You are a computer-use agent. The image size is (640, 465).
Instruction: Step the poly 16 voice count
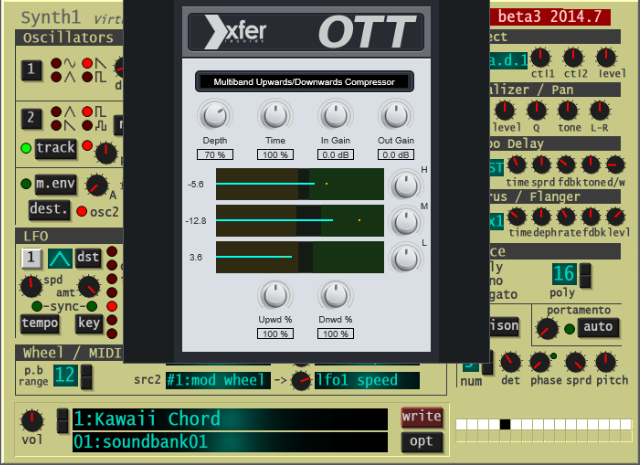585,276
